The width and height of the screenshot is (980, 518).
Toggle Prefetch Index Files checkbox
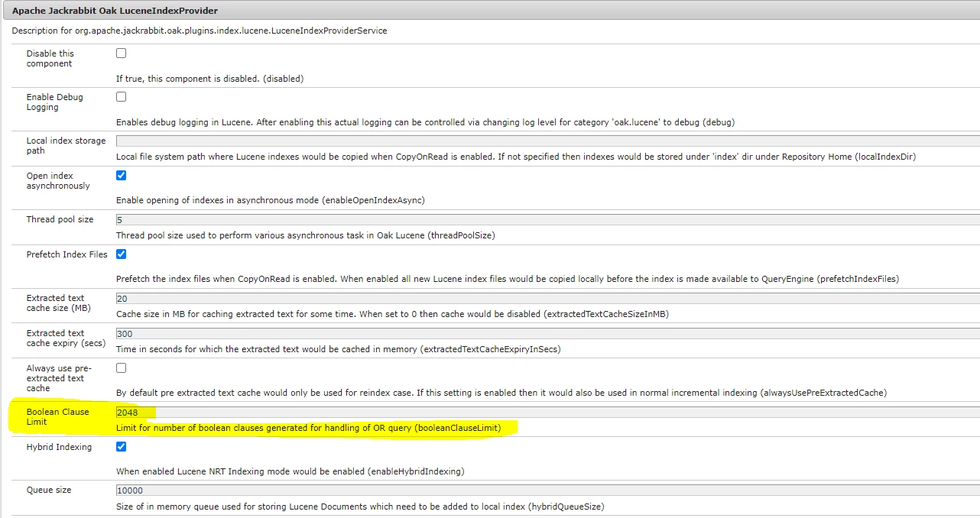(x=121, y=254)
